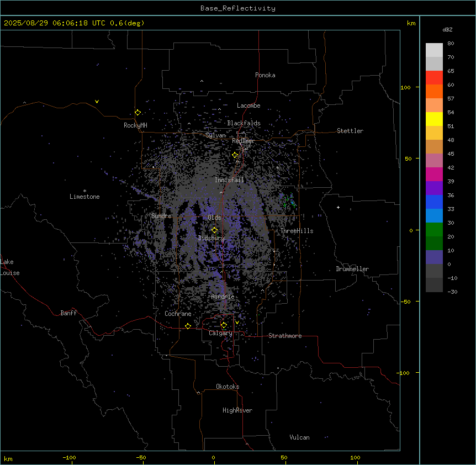Select the Sylvan map label
Viewport: 476px width, 465px height.
[215, 135]
